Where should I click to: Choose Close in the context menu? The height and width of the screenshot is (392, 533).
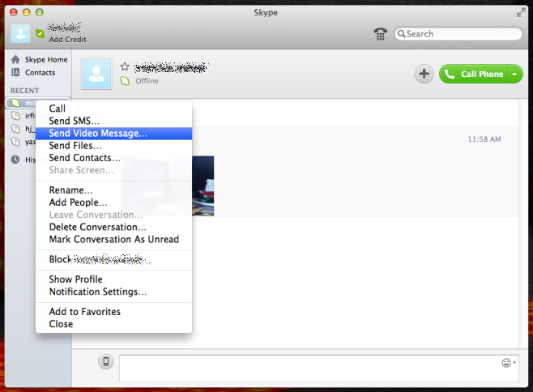click(x=114, y=324)
